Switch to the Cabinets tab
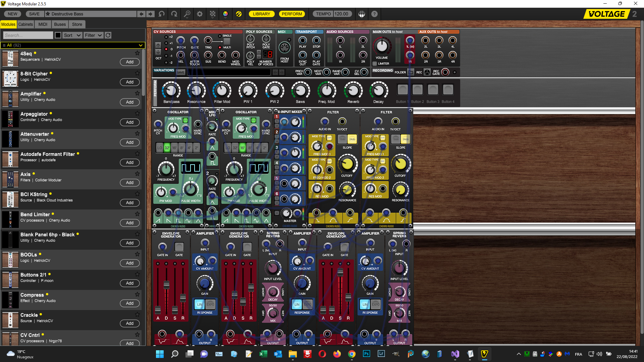Viewport: 644px width, 362px height. [x=25, y=24]
